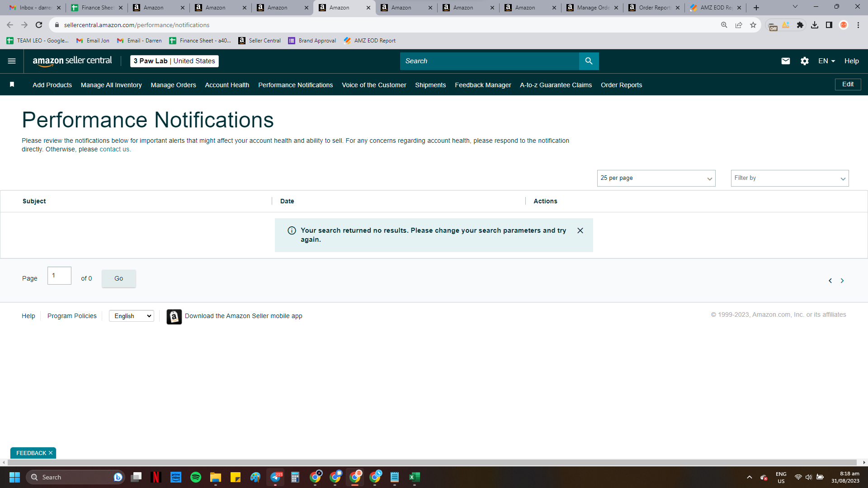Open the Seller Central hamburger menu

click(12, 61)
